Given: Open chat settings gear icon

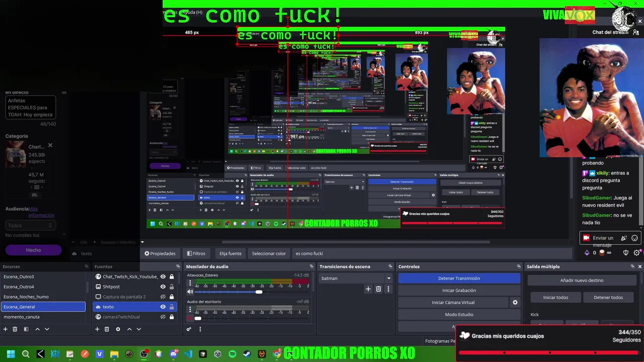Looking at the screenshot, I should coord(637,253).
